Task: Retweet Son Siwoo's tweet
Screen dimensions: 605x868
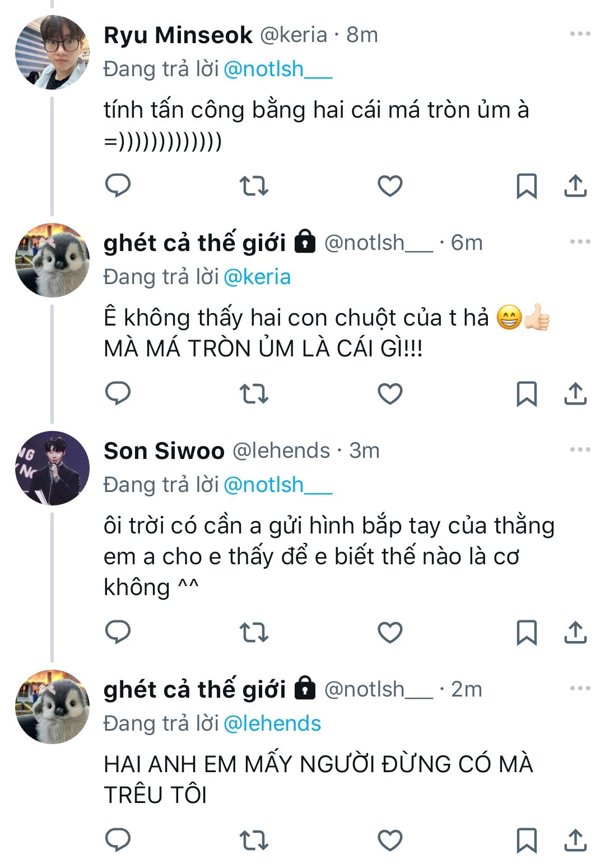Action: pos(254,632)
